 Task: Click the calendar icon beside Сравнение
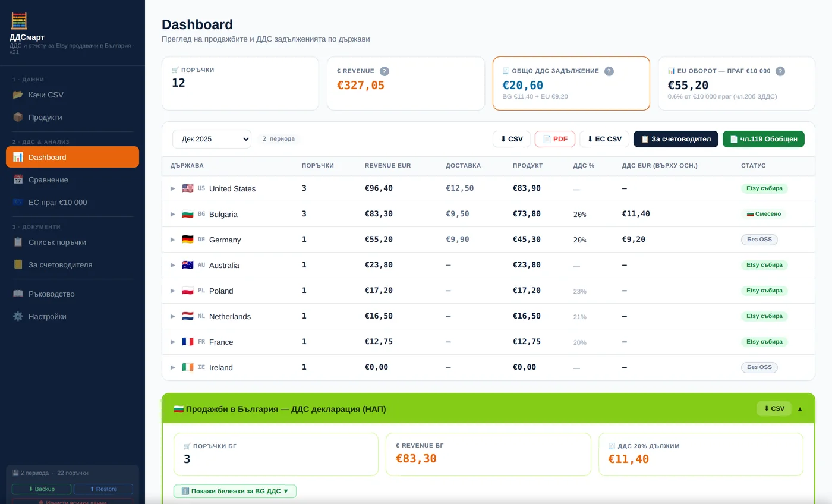18,179
